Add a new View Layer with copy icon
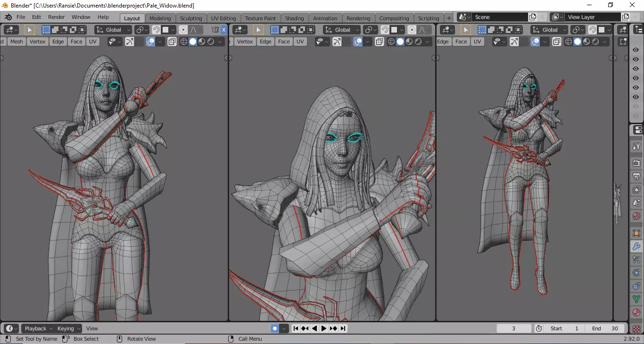Viewport: 644px width, 344px height. [626, 17]
